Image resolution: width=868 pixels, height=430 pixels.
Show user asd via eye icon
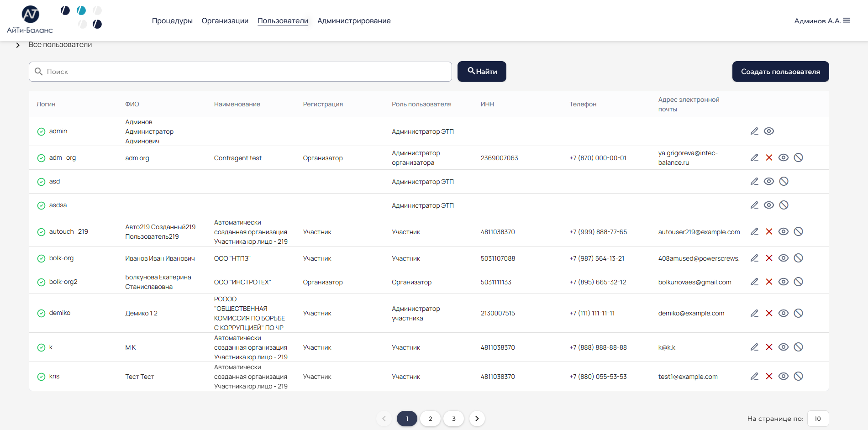click(x=769, y=181)
